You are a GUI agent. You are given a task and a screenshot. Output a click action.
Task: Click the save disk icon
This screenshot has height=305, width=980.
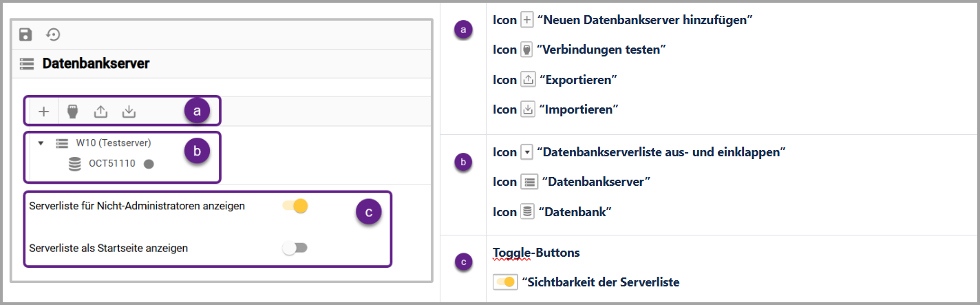[x=26, y=34]
